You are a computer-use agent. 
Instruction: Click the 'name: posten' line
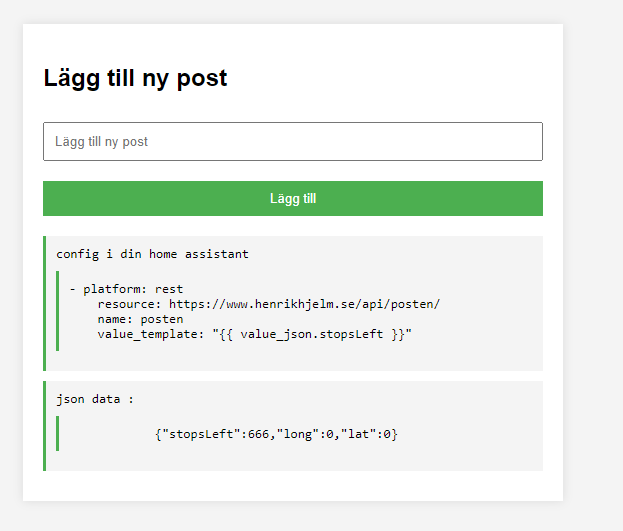[140, 319]
